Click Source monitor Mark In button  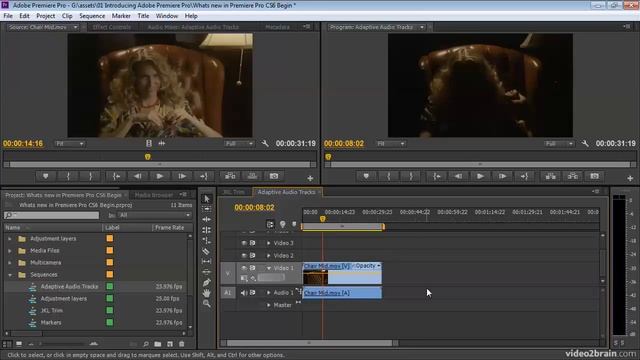coord(68,176)
